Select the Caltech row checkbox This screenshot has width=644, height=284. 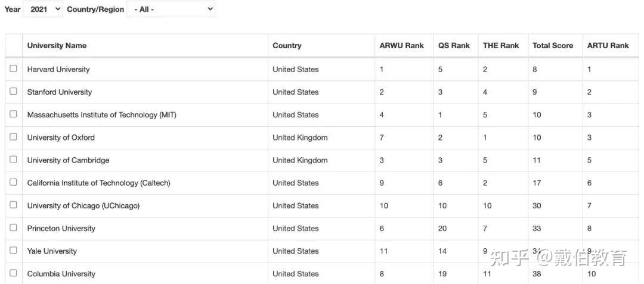point(13,182)
